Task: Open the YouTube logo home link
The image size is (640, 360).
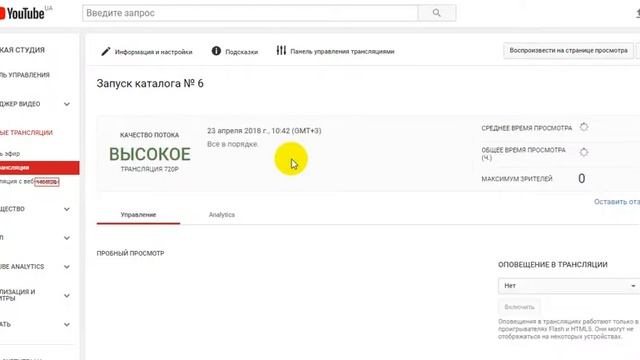Action: [x=22, y=13]
